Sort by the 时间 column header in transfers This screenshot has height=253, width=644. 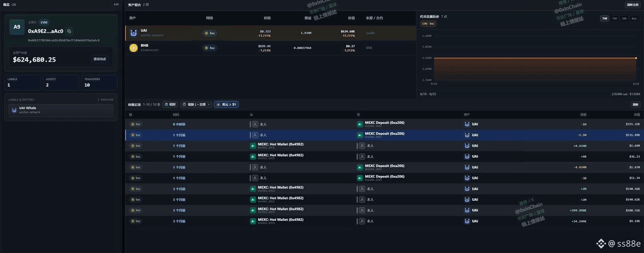point(176,115)
